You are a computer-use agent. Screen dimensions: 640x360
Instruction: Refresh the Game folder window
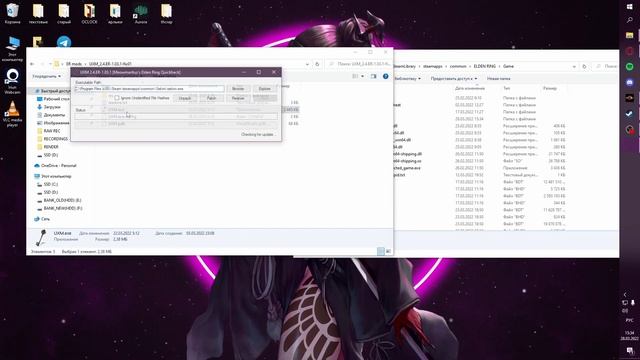(584, 66)
